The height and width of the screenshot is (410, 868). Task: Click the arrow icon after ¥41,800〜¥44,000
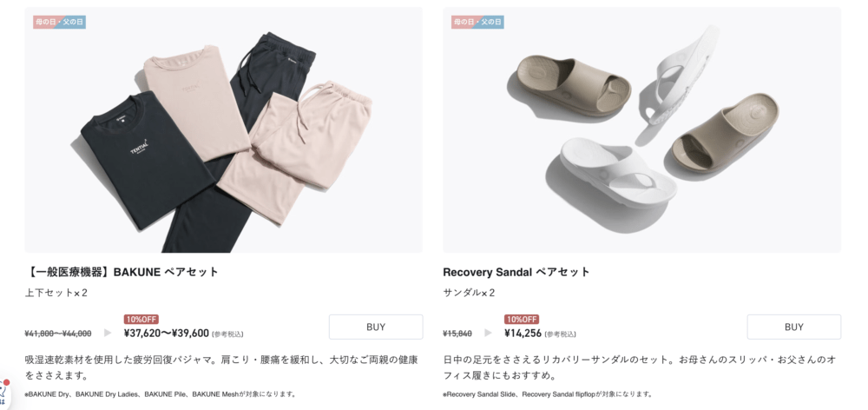[x=108, y=333]
